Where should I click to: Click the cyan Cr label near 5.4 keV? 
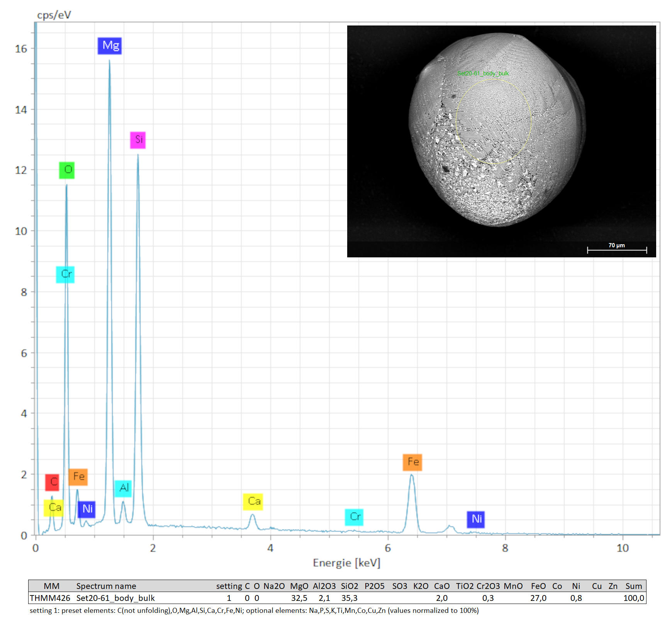click(x=354, y=517)
